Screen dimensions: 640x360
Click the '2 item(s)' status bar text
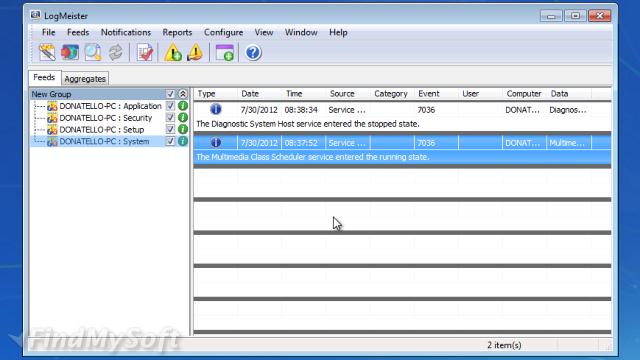[504, 345]
